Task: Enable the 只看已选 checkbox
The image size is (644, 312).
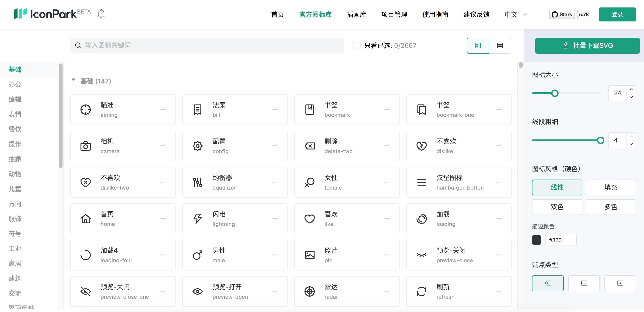Action: click(x=357, y=45)
